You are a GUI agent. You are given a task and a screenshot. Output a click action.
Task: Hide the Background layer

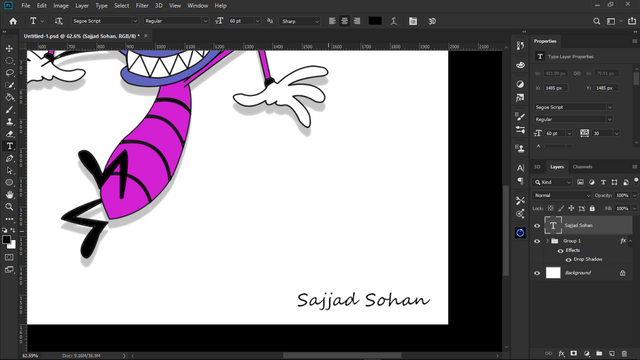point(537,273)
